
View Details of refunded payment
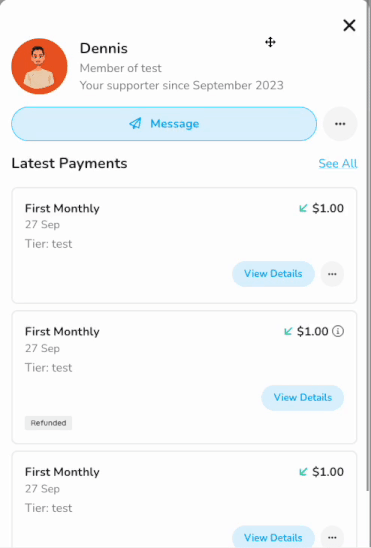pyautogui.click(x=303, y=398)
